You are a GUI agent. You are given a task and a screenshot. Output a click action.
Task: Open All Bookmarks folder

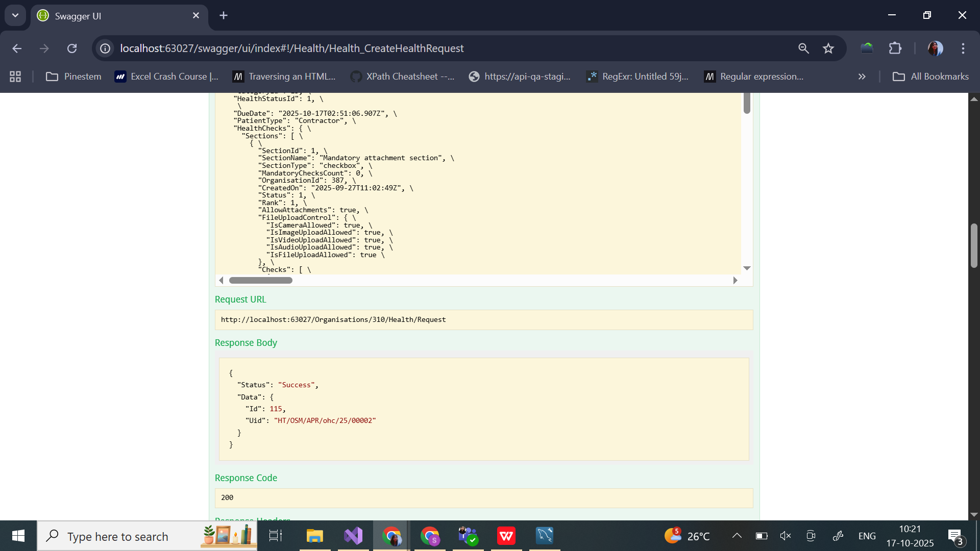pyautogui.click(x=930, y=77)
